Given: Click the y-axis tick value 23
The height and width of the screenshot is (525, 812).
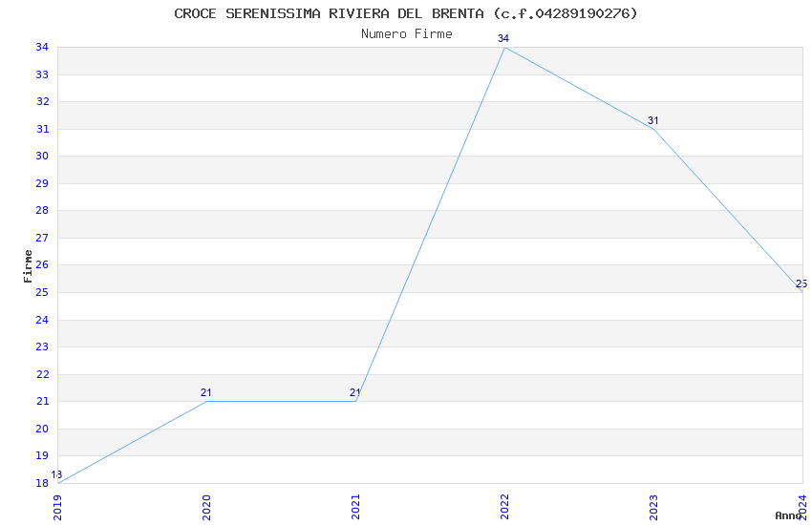Looking at the screenshot, I should 42,346.
